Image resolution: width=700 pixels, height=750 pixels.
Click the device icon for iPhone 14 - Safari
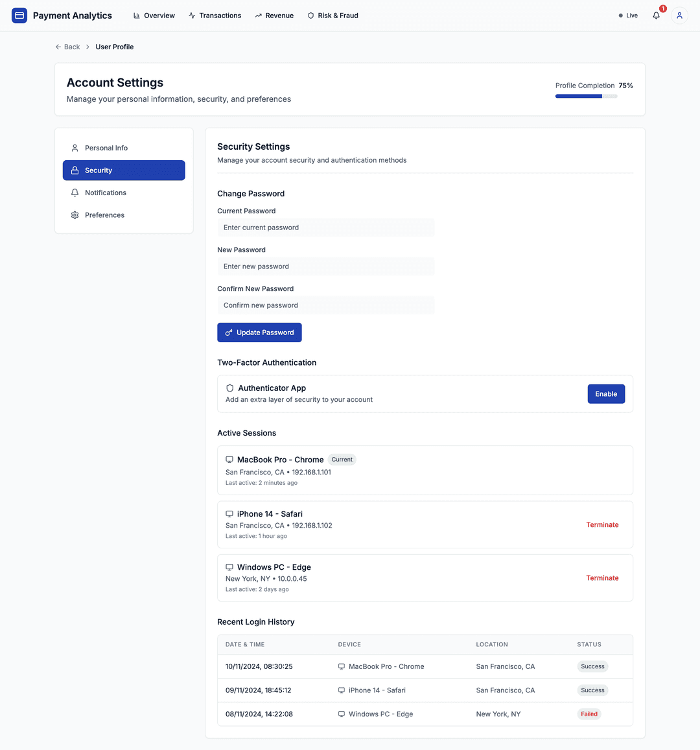pyautogui.click(x=229, y=513)
